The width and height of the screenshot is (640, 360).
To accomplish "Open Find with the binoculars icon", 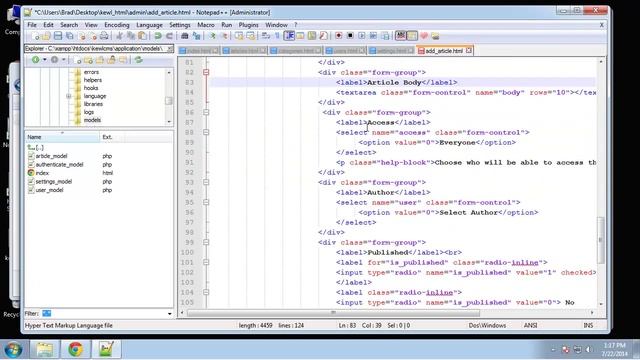I will [184, 36].
